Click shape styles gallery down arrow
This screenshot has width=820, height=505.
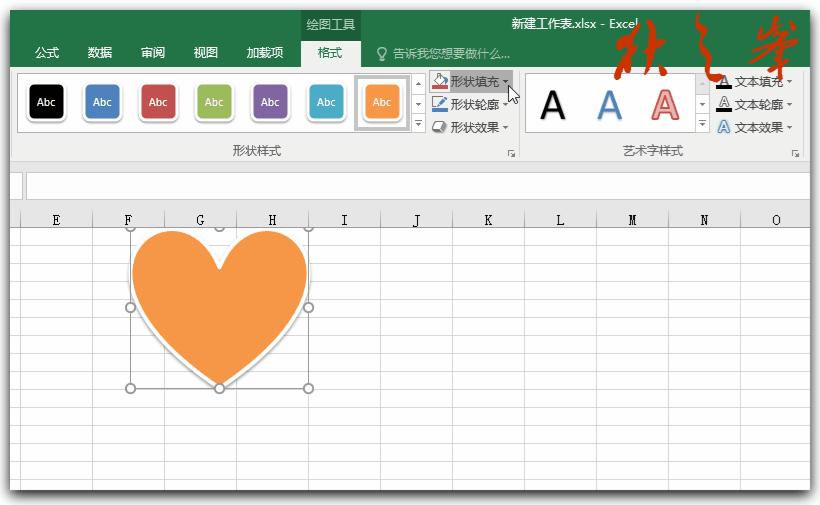(x=418, y=104)
